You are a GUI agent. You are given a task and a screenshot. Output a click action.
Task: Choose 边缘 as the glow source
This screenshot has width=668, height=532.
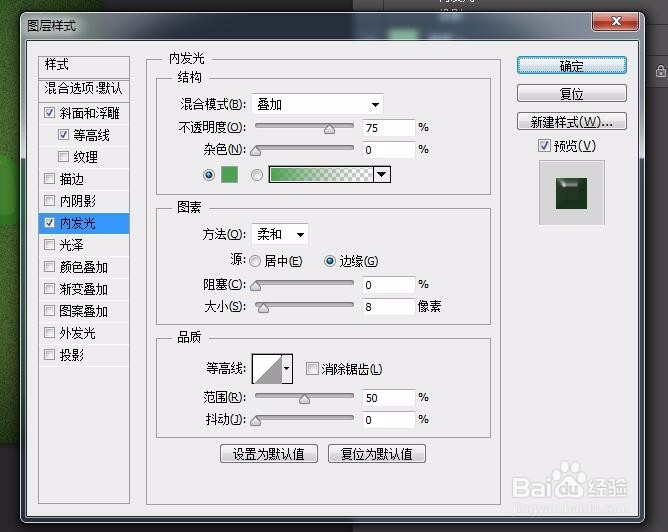(330, 261)
